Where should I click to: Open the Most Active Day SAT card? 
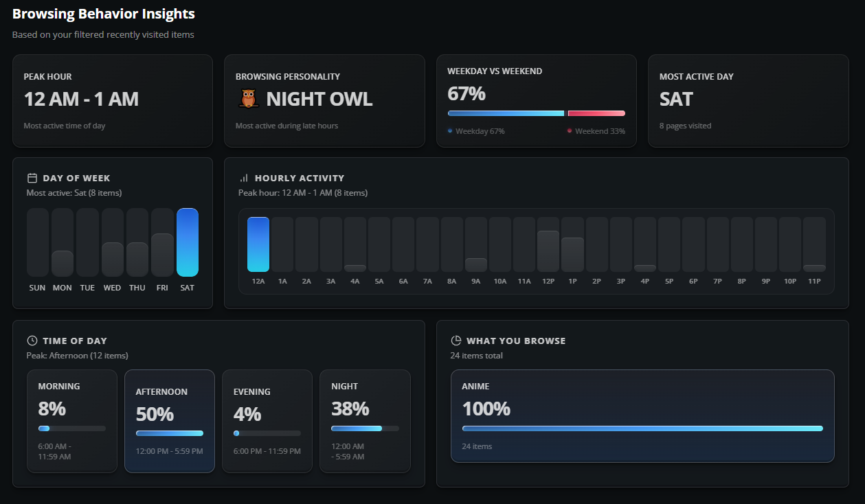[x=748, y=101]
